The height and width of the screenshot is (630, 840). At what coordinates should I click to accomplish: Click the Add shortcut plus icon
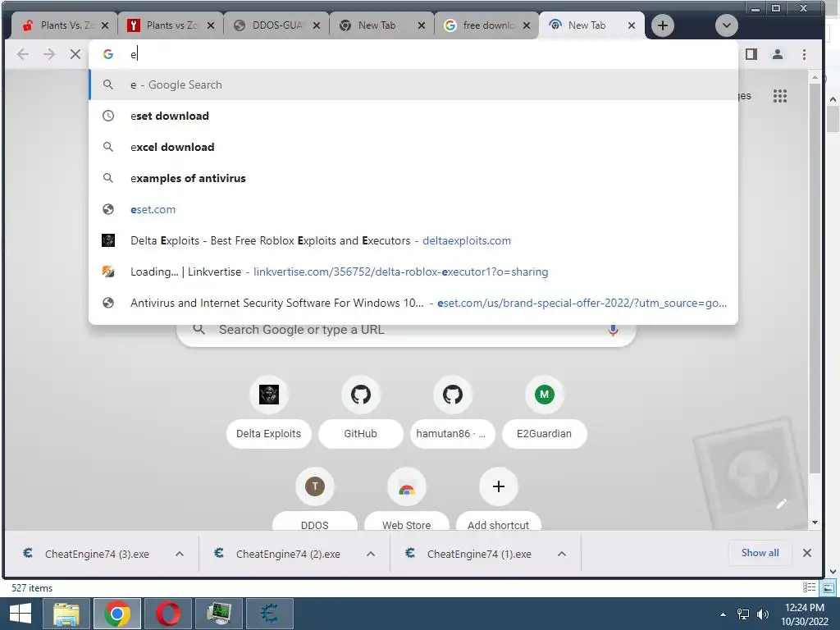click(x=498, y=486)
